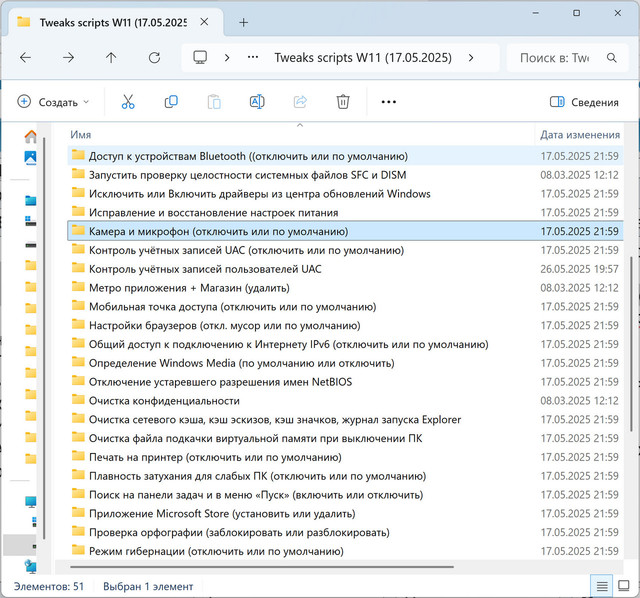Click the search magnifier icon

(611, 58)
